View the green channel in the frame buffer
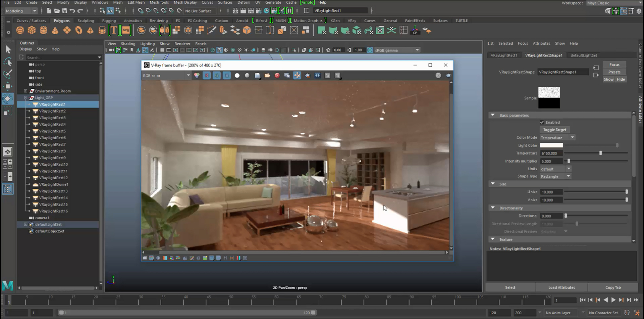The height and width of the screenshot is (319, 644). (x=217, y=75)
